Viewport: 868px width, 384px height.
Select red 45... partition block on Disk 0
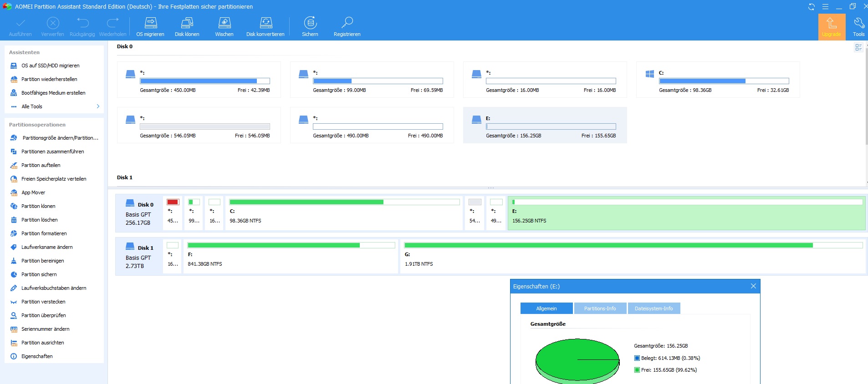tap(173, 213)
